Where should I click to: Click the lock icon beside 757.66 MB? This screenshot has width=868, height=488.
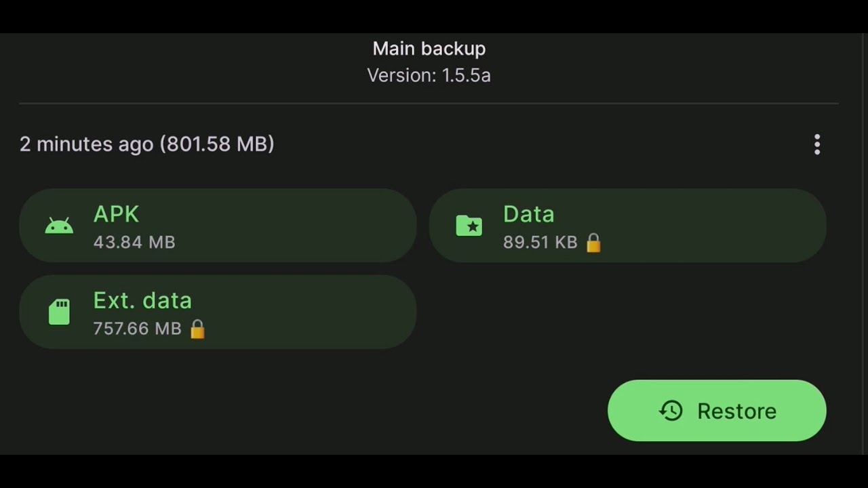(x=197, y=329)
